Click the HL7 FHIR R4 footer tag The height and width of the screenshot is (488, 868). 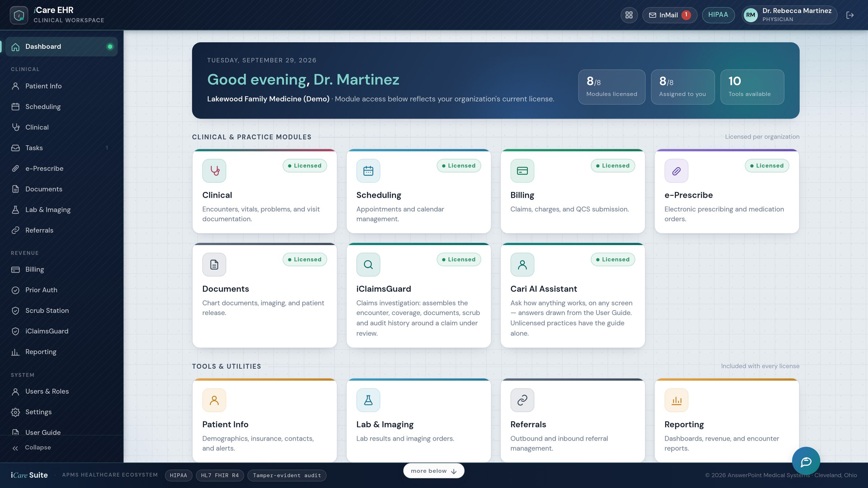[220, 475]
